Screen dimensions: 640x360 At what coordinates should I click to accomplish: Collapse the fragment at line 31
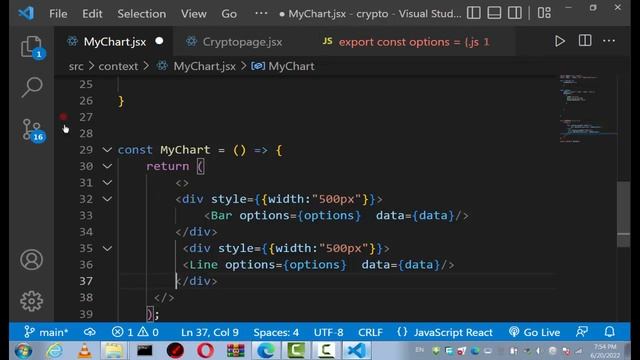click(x=107, y=182)
